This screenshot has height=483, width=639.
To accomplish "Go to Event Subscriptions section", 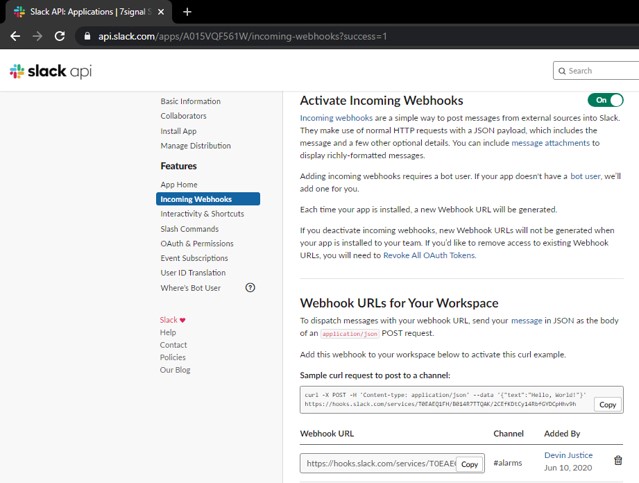I will pyautogui.click(x=194, y=258).
